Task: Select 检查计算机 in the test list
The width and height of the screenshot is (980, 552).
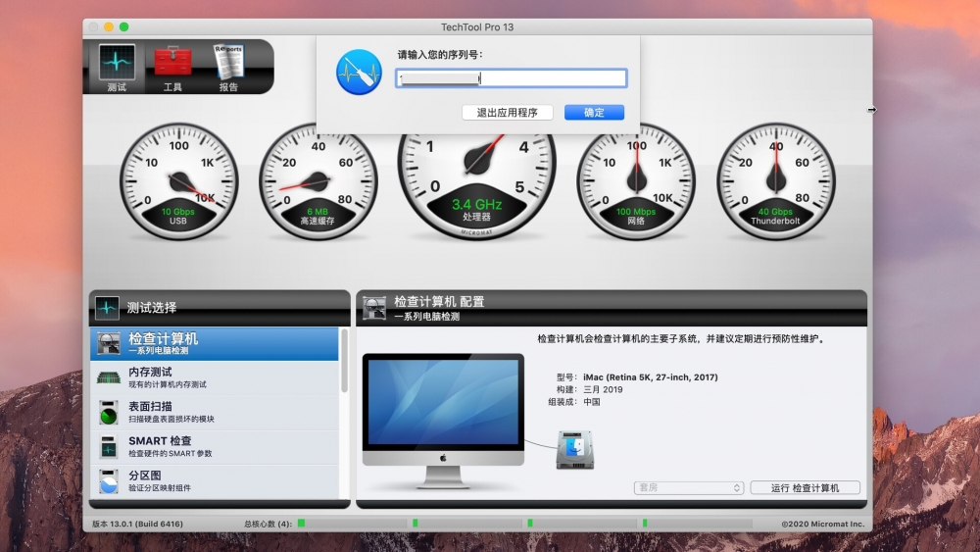Action: 215,343
